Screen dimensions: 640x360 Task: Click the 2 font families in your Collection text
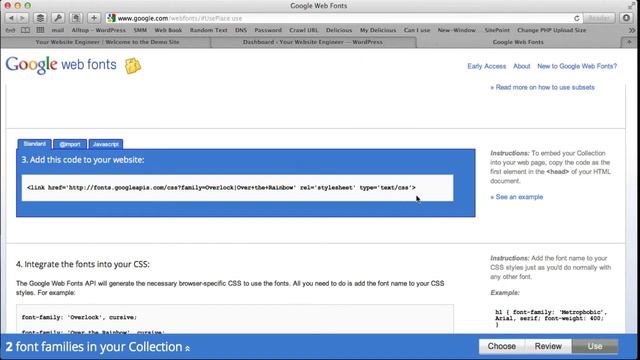(x=94, y=347)
